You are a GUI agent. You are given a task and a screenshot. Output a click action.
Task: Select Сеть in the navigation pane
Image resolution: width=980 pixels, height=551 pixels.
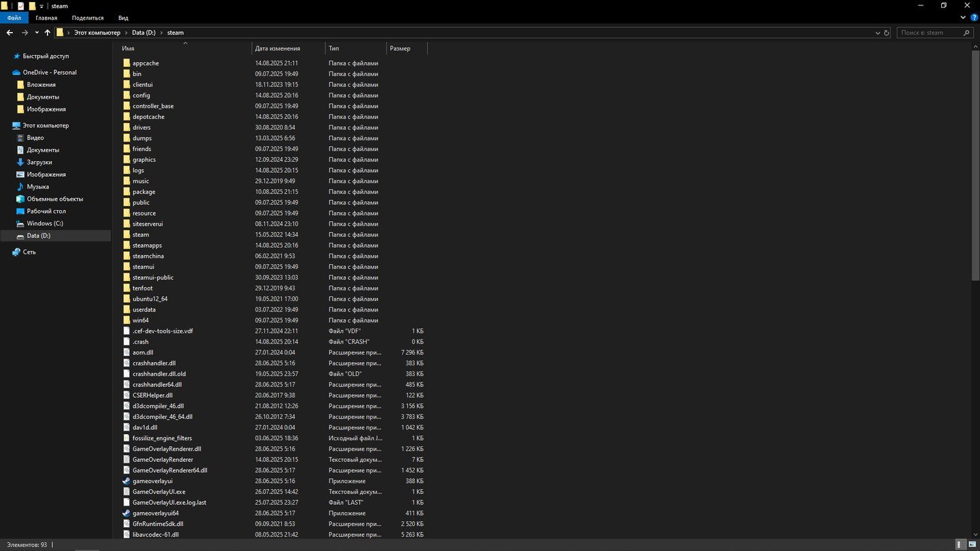click(29, 252)
